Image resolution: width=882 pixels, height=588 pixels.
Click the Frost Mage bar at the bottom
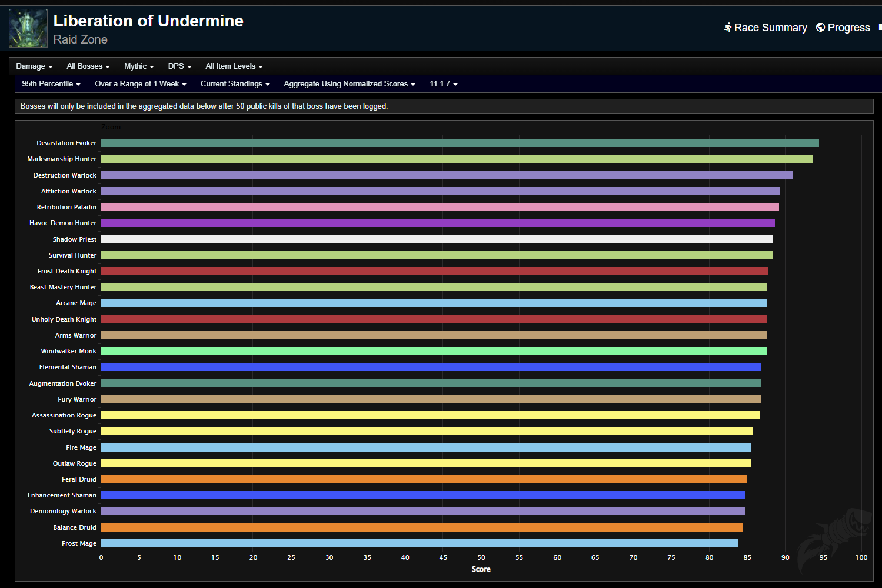(419, 543)
